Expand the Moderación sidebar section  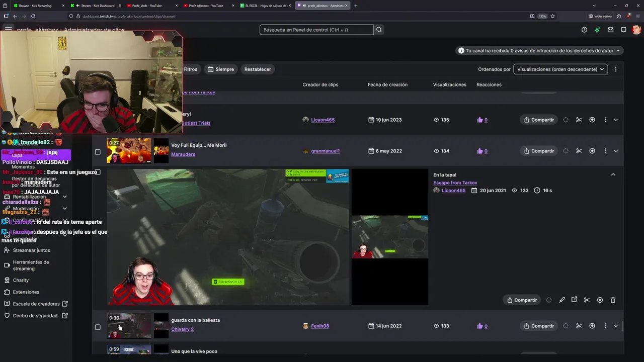tap(64, 208)
